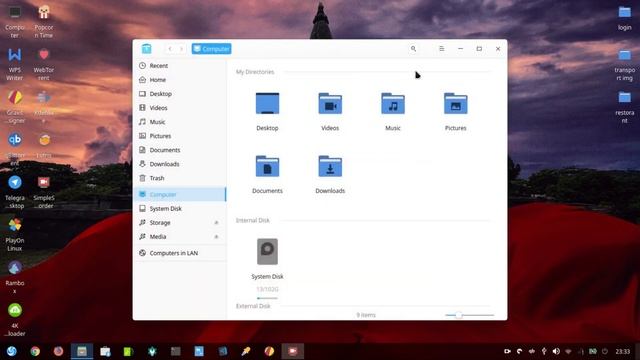Select Pictures in the sidebar
The height and width of the screenshot is (360, 640).
(x=180, y=136)
